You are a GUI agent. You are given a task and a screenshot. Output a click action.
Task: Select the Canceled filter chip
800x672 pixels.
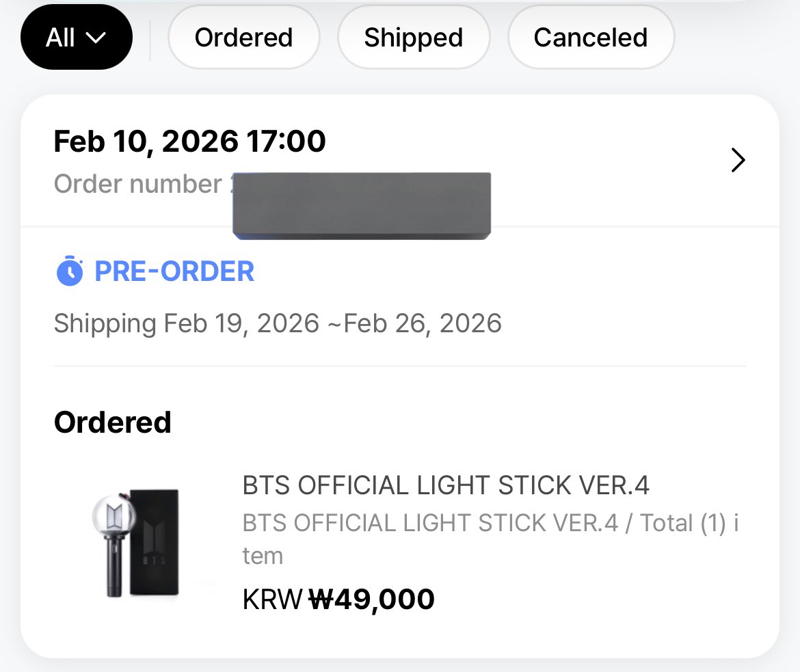(x=591, y=37)
